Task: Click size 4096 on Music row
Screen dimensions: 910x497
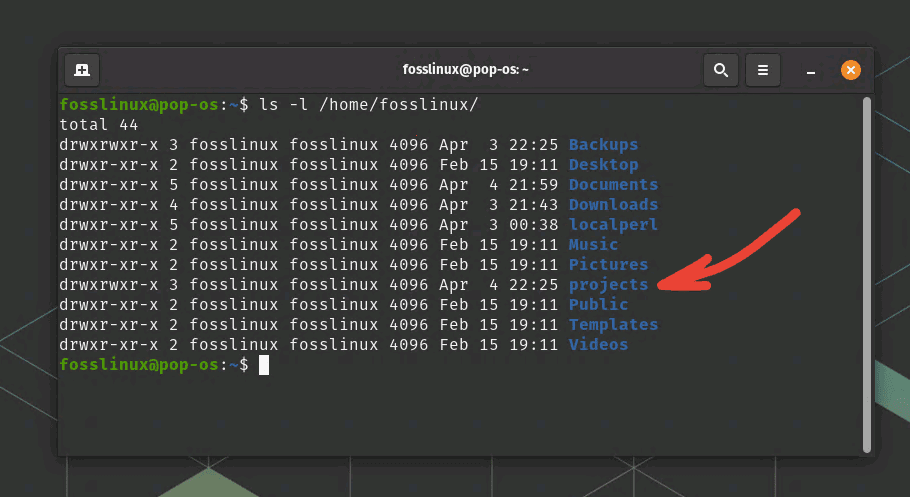Action: coord(409,244)
